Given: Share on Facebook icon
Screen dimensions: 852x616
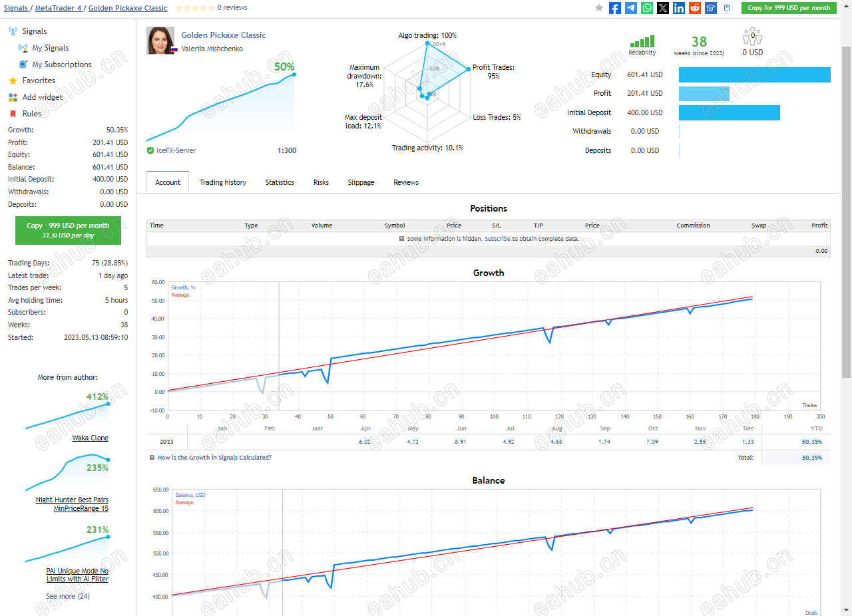Looking at the screenshot, I should point(615,8).
